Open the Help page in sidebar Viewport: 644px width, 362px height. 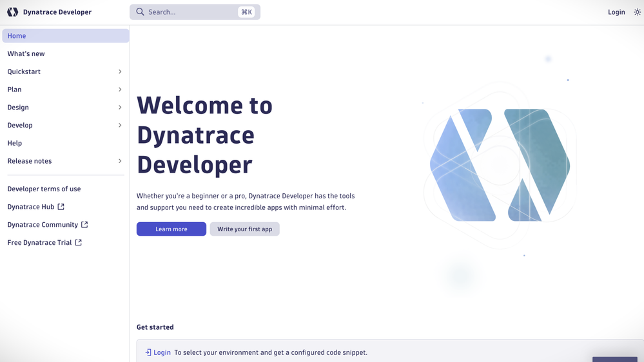click(15, 143)
